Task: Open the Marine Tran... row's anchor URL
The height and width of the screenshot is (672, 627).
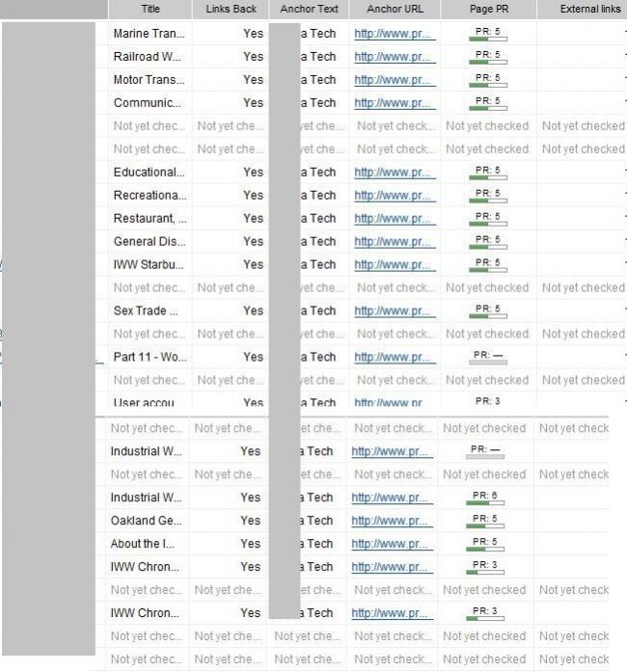Action: tap(395, 34)
